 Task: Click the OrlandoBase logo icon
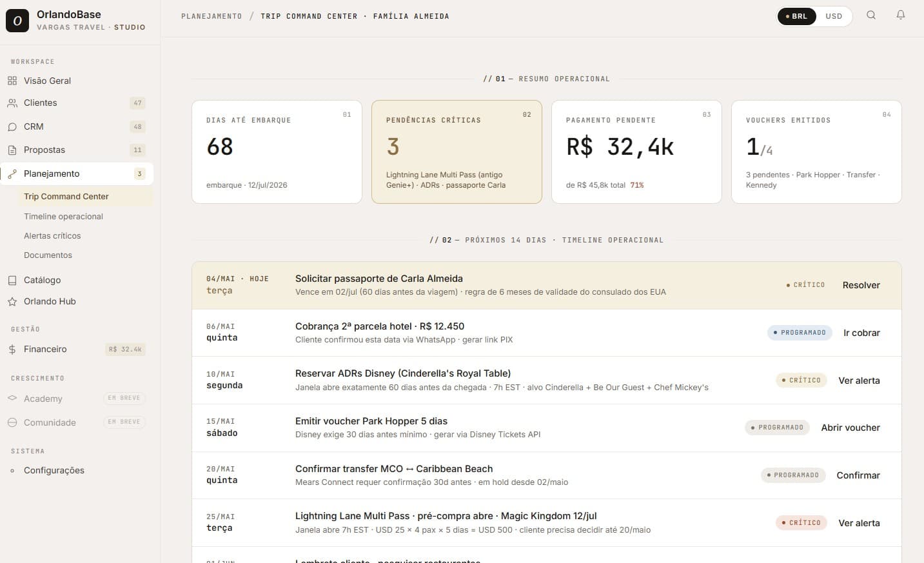17,21
